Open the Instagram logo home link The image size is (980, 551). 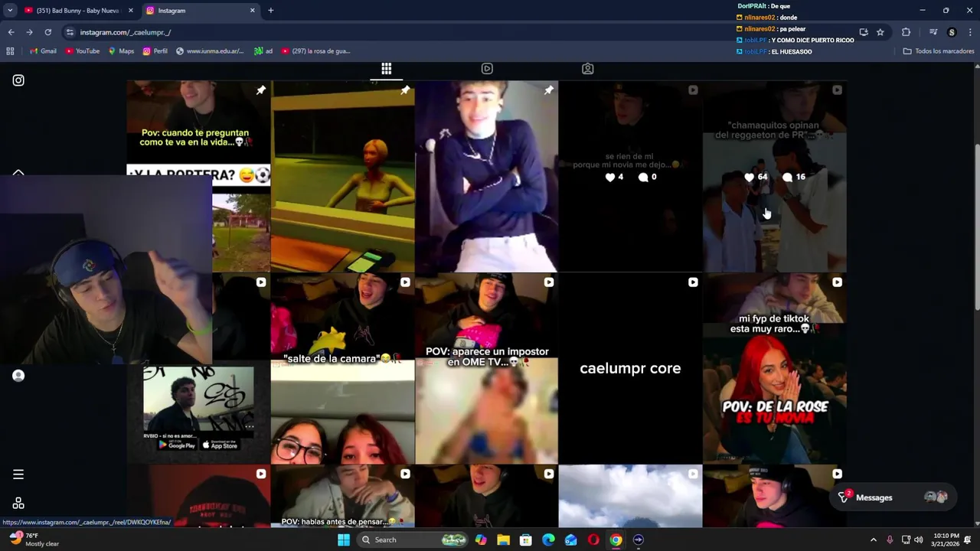click(18, 80)
